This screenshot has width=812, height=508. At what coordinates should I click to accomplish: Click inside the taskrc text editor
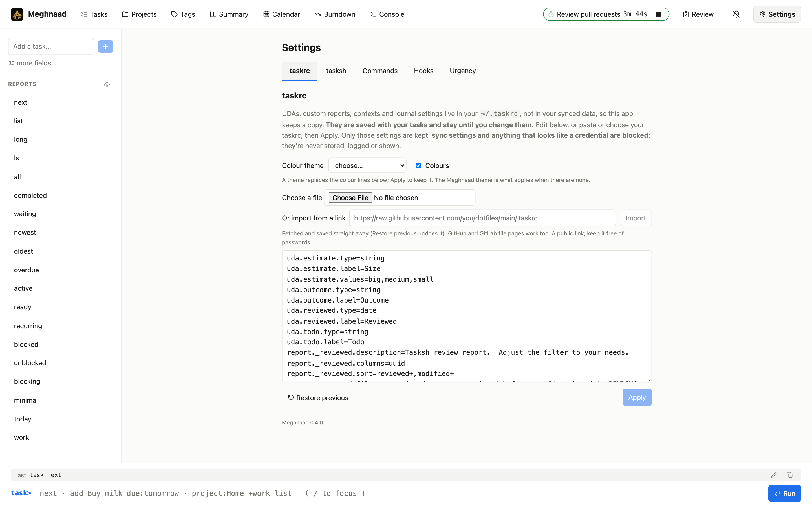466,316
